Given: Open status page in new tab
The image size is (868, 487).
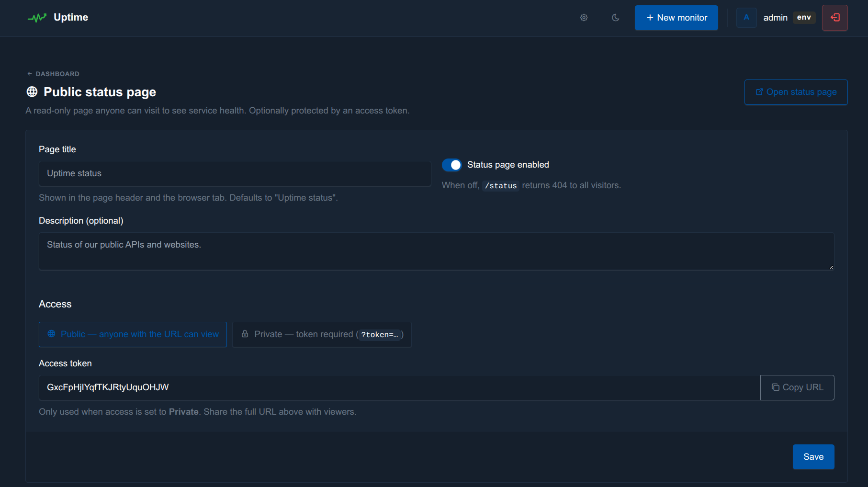Looking at the screenshot, I should point(796,92).
